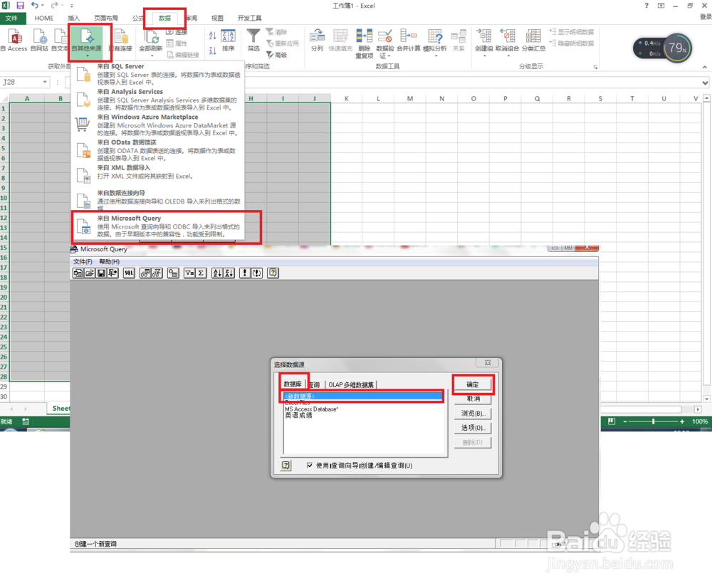Image resolution: width=712 pixels, height=588 pixels.
Task: Click Subtotal (分类汇总) icon
Action: coord(533,36)
